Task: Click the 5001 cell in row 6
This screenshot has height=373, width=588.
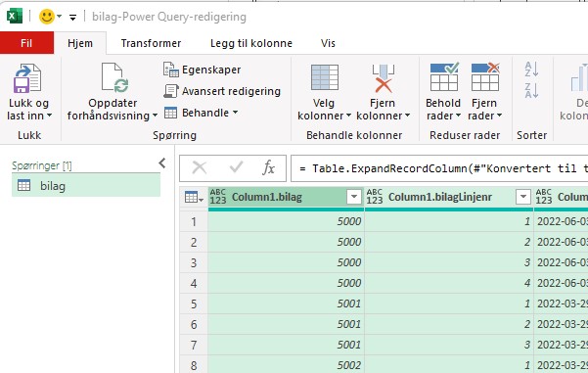Action: [286, 324]
